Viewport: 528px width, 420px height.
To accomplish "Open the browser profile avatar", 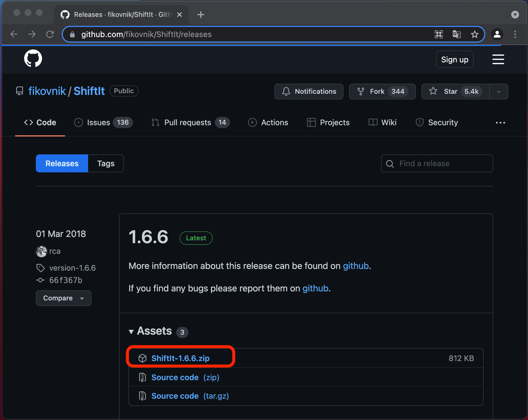I will coord(497,34).
